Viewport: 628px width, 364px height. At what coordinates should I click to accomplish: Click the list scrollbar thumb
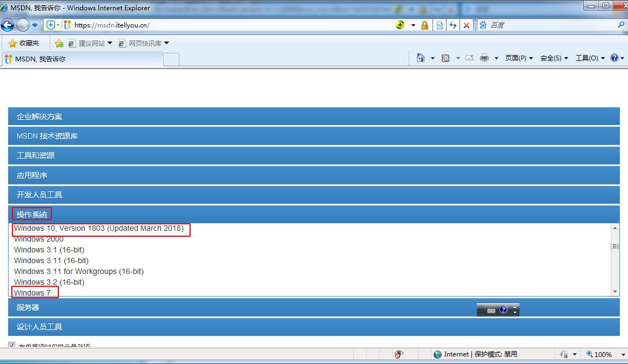(615, 247)
